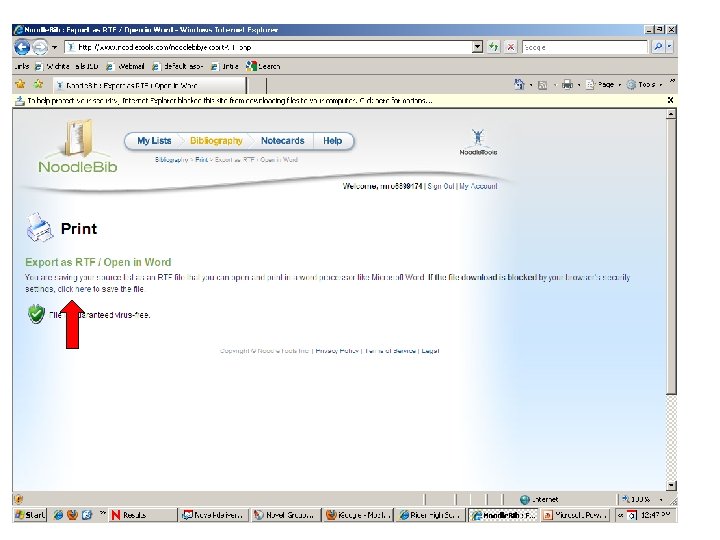
Task: Click the browser Forward arrow button
Action: pos(40,47)
